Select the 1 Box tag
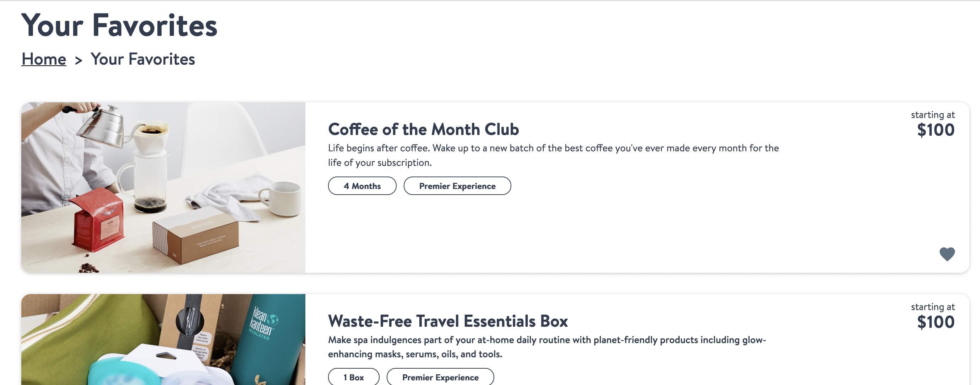980x385 pixels. (x=354, y=377)
